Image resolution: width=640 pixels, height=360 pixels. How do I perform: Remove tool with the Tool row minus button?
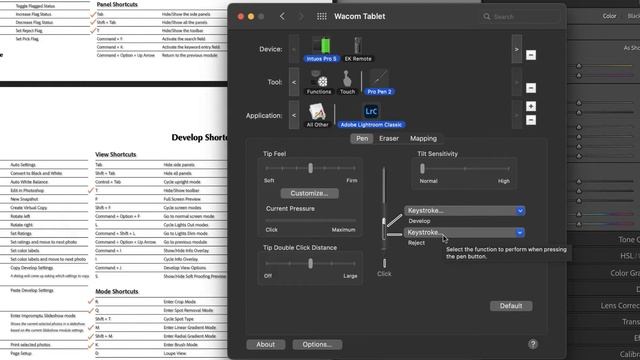click(x=531, y=88)
